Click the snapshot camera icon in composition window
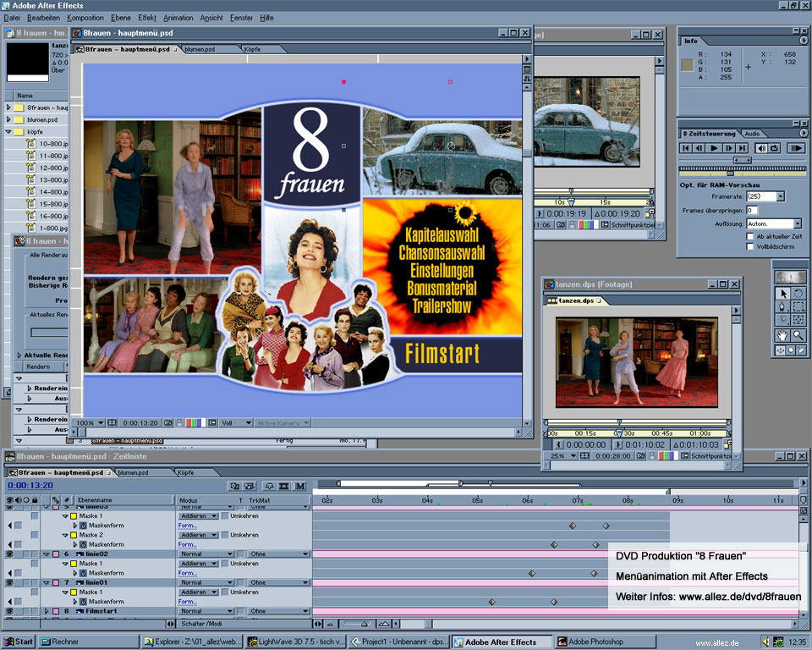 [x=167, y=423]
